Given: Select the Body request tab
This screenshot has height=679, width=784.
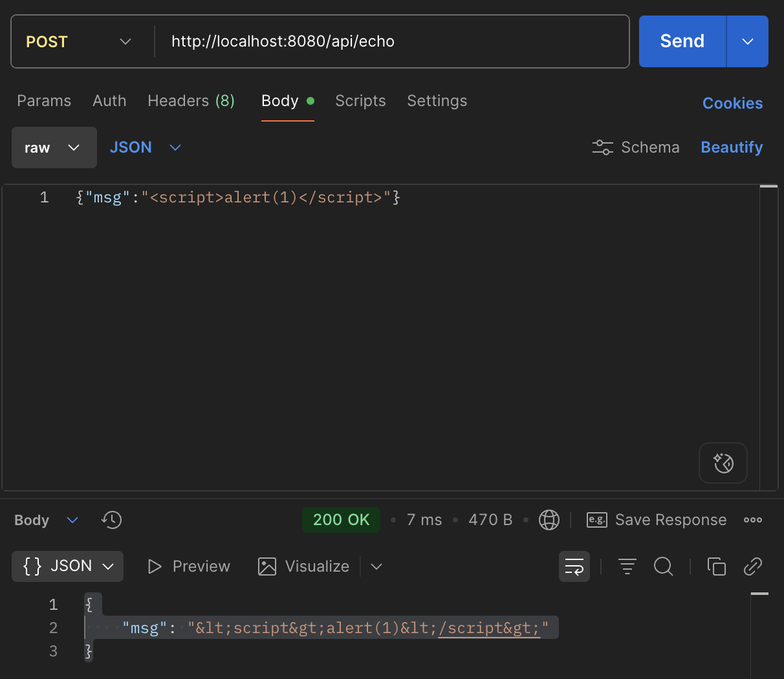Looking at the screenshot, I should coord(287,101).
